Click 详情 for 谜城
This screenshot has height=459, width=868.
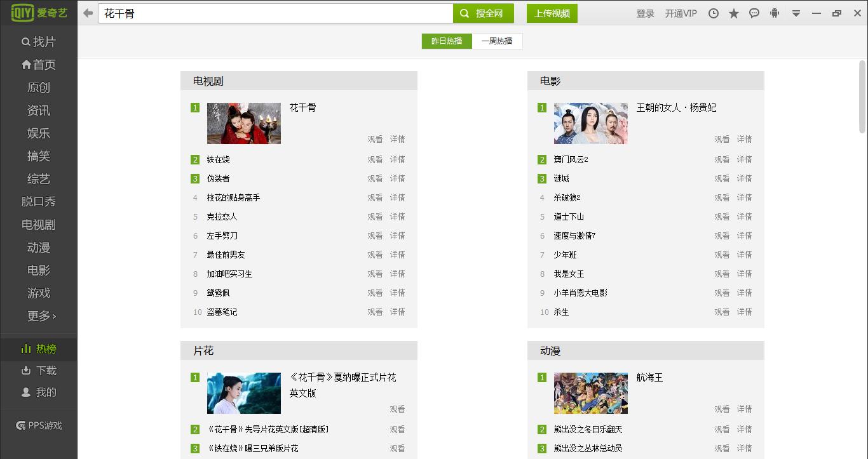[x=744, y=178]
